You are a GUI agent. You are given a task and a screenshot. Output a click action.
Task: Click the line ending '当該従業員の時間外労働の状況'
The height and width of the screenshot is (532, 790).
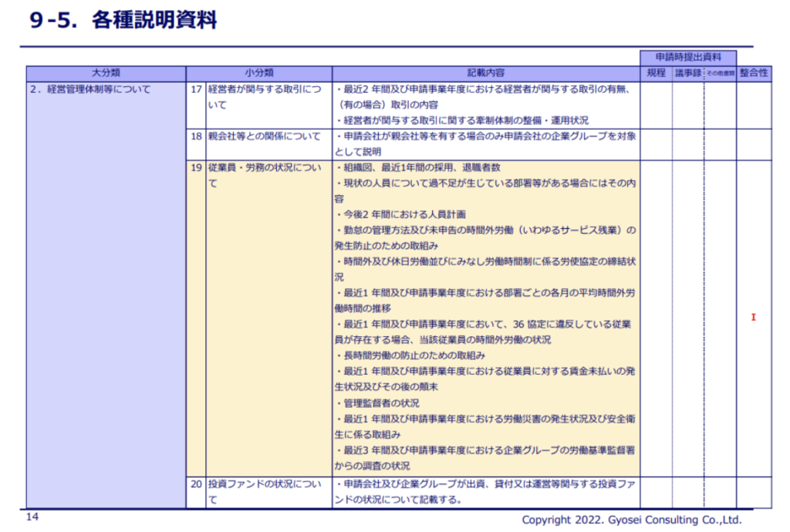click(x=443, y=340)
